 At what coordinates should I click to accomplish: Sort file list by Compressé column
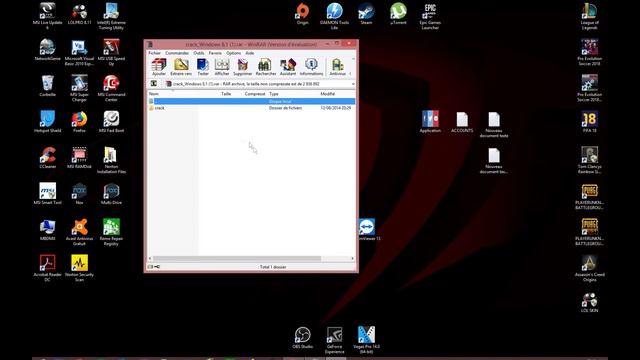coord(255,94)
